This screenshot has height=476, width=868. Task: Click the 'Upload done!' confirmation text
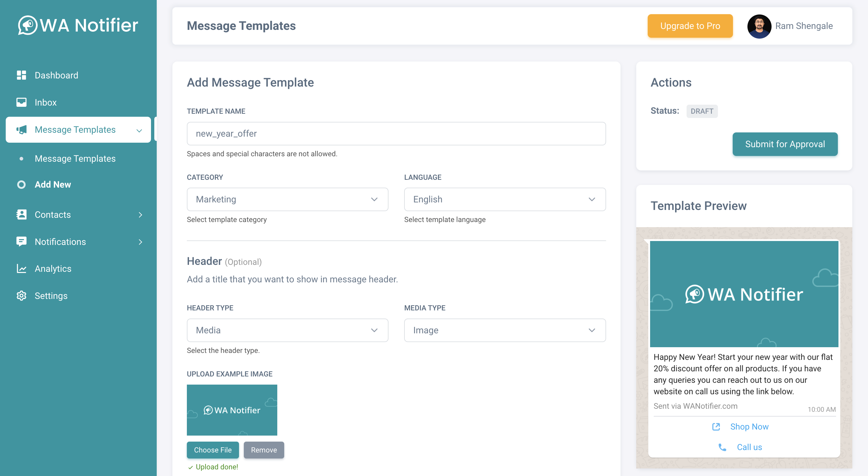coord(217,467)
